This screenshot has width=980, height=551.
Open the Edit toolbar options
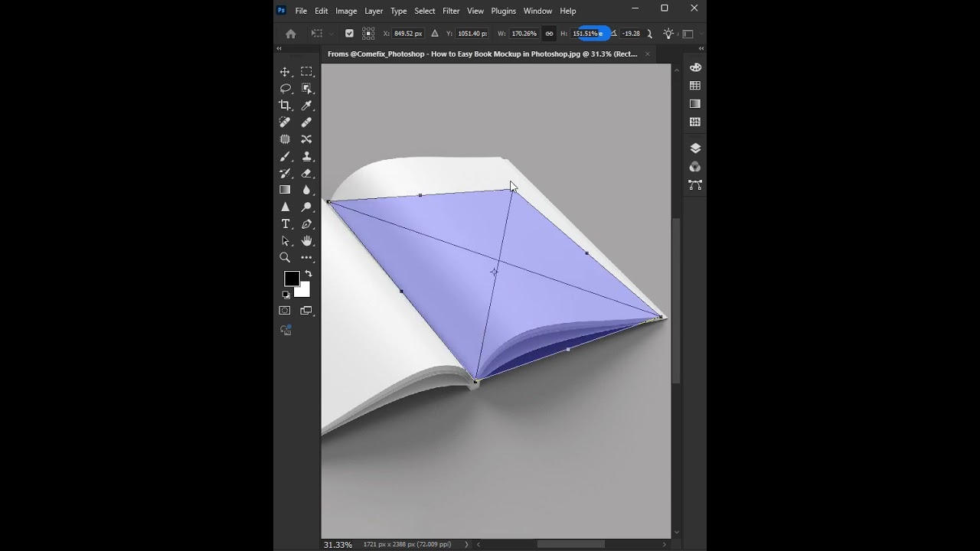[307, 258]
